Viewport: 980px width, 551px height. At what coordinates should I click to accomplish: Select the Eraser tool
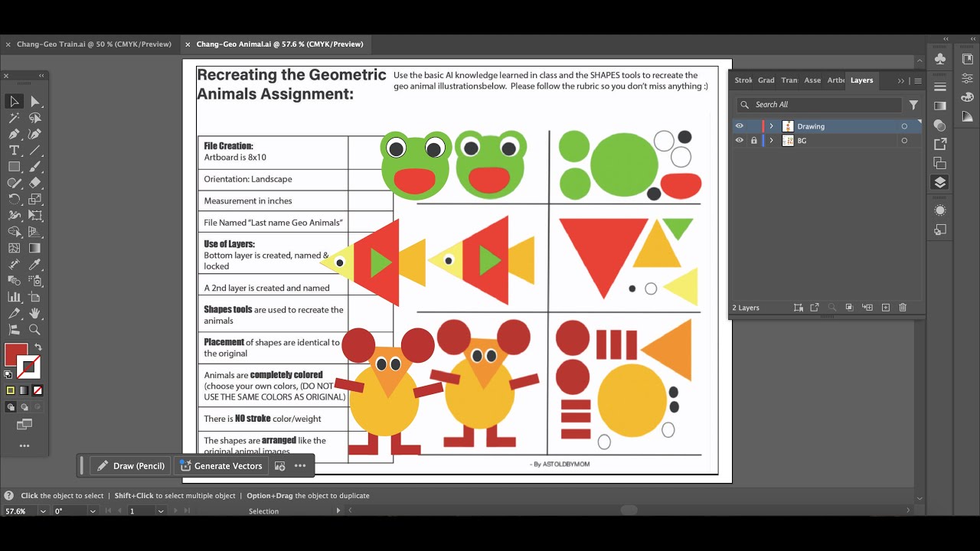tap(34, 183)
